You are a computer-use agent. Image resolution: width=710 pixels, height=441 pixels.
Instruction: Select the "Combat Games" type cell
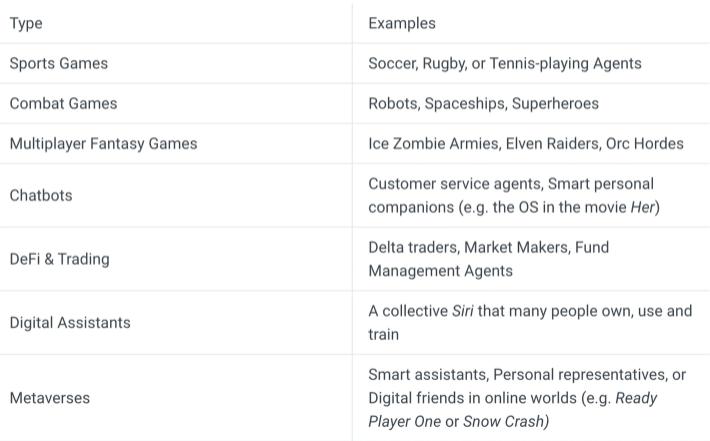63,103
